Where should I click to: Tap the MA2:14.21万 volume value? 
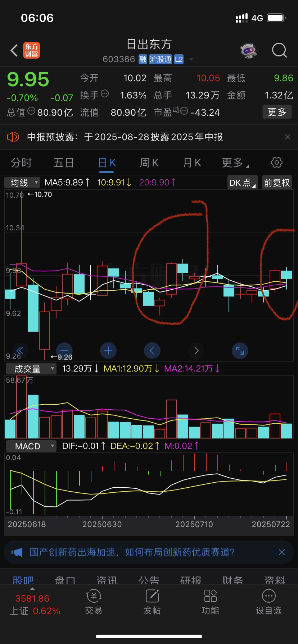click(192, 369)
